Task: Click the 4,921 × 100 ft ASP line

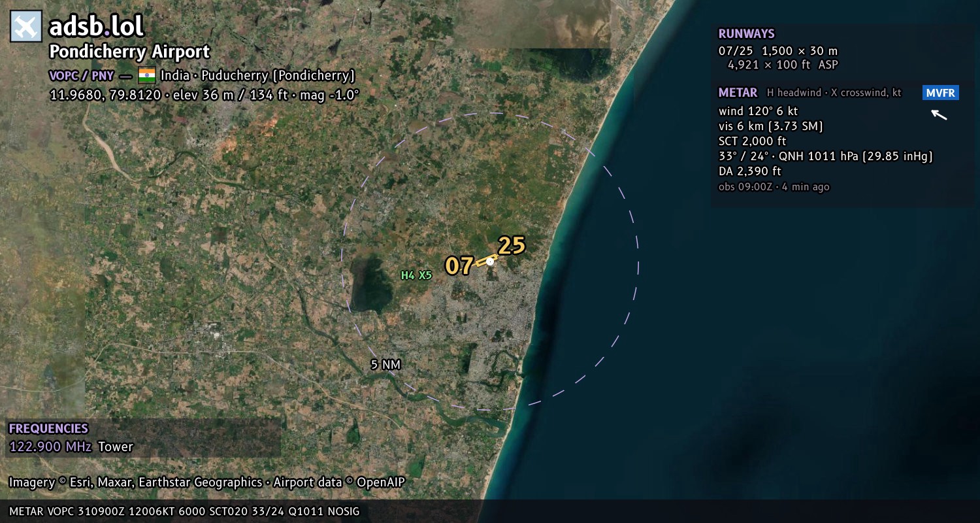Action: pos(783,65)
